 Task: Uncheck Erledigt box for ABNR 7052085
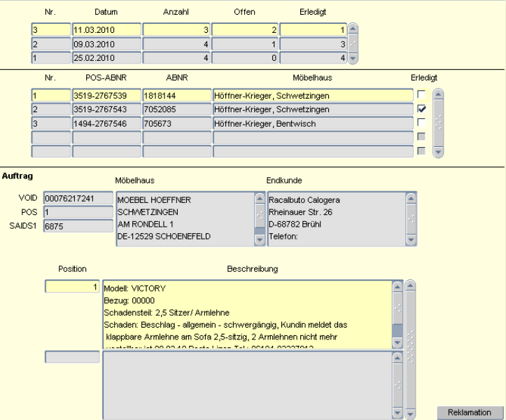click(x=421, y=109)
